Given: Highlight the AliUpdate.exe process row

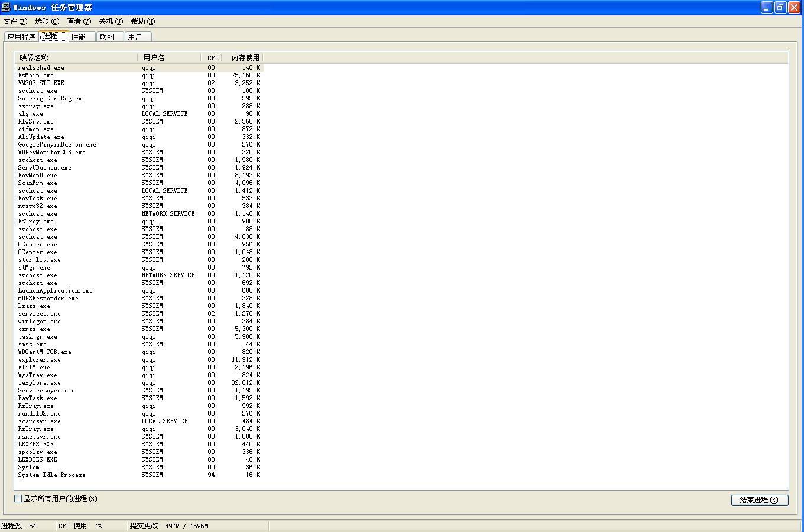Looking at the screenshot, I should click(x=139, y=137).
